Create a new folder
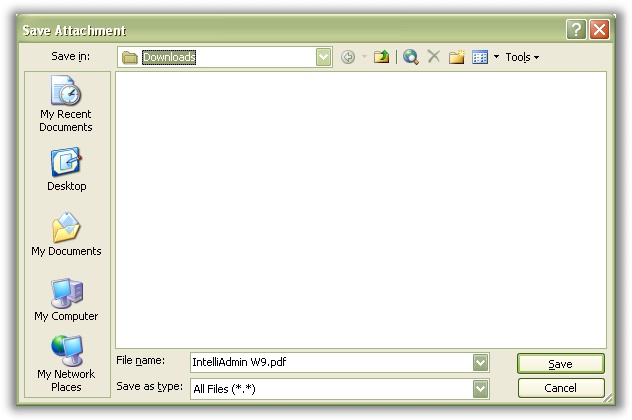The image size is (632, 420). pyautogui.click(x=457, y=57)
